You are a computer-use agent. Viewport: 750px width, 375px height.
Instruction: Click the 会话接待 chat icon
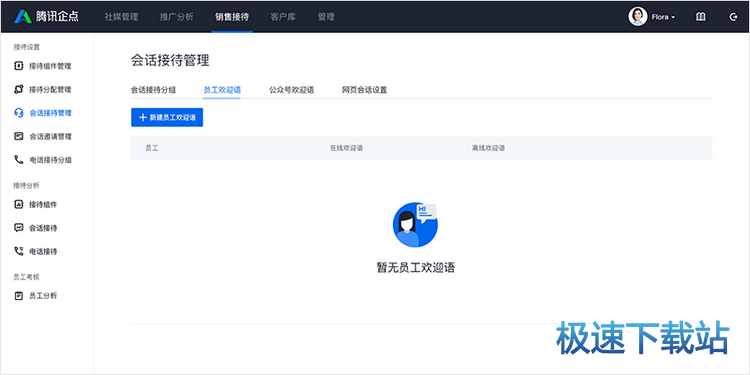pyautogui.click(x=19, y=228)
